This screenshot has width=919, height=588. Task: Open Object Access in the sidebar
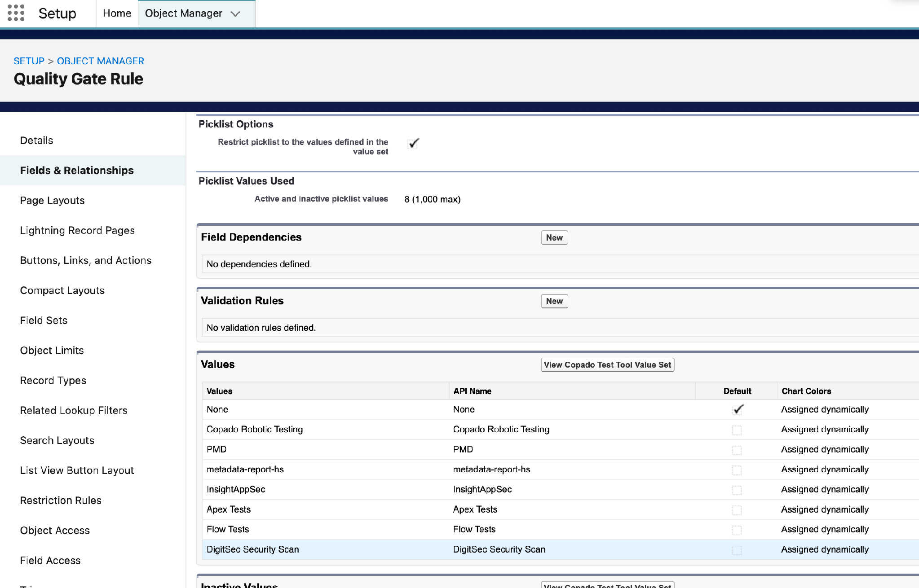[x=55, y=531]
